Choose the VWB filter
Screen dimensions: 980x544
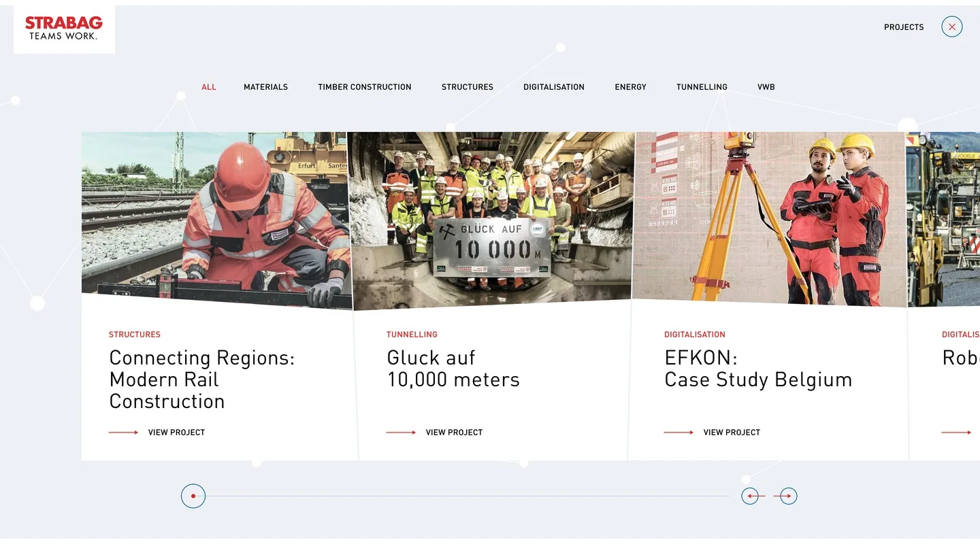[766, 87]
